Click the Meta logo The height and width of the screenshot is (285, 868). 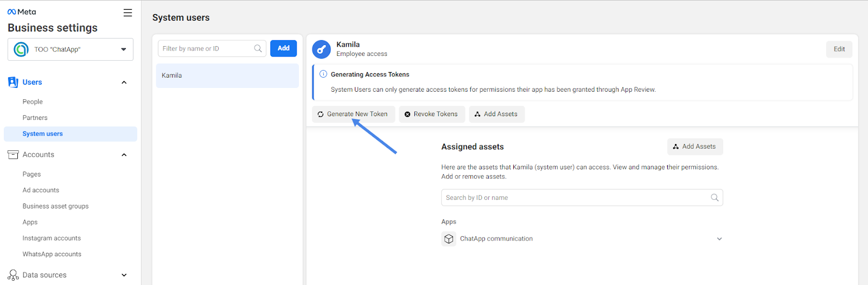click(22, 12)
